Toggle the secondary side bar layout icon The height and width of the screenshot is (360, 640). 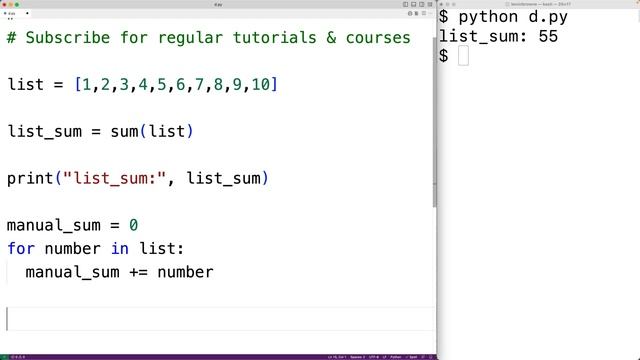(422, 4)
